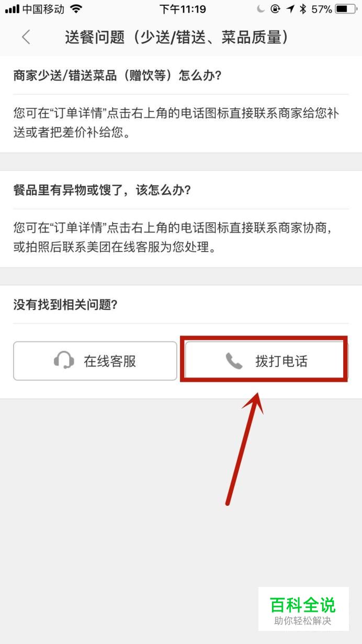Tap the rotation lock status icon
This screenshot has height=644, width=362.
pos(276,9)
